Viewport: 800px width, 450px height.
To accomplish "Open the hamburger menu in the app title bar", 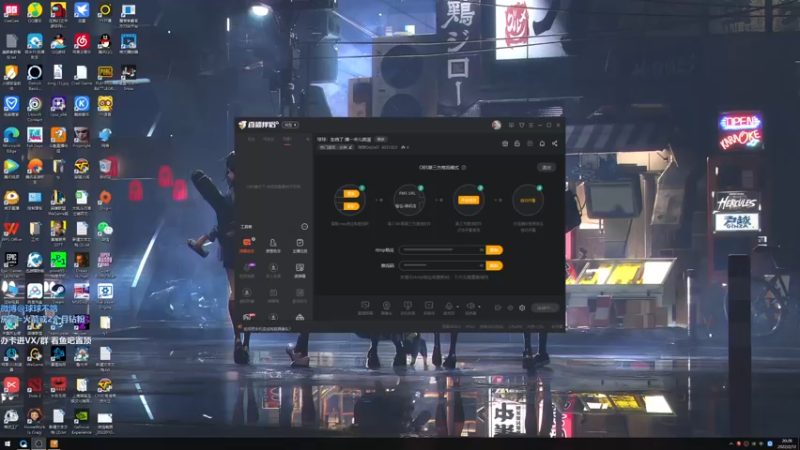I will [x=531, y=125].
